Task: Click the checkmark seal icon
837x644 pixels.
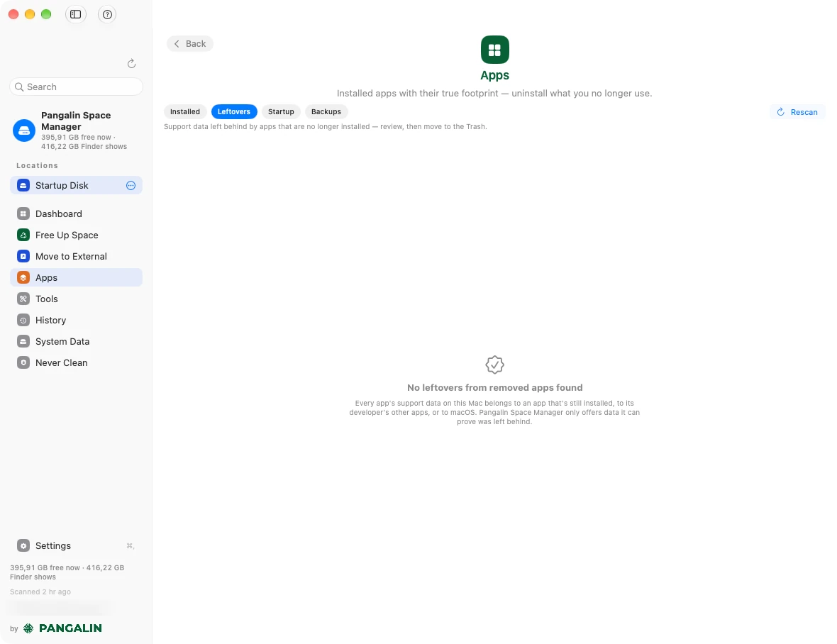Action: click(x=495, y=365)
